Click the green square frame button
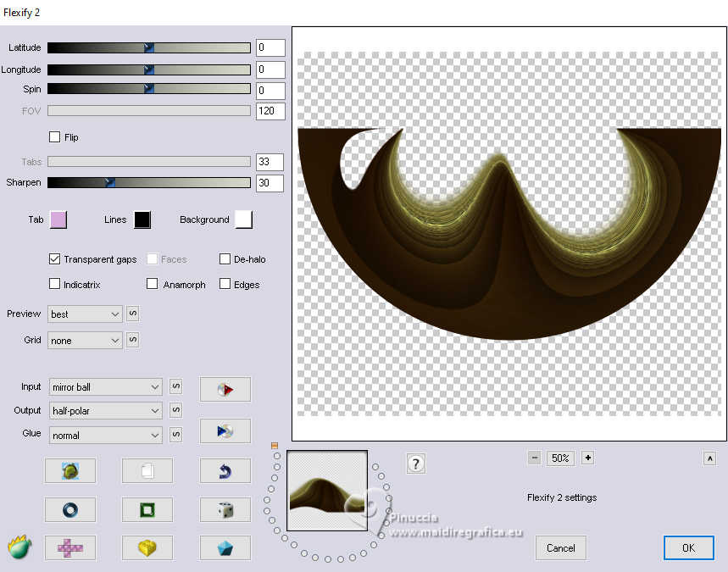This screenshot has height=572, width=728. click(147, 510)
